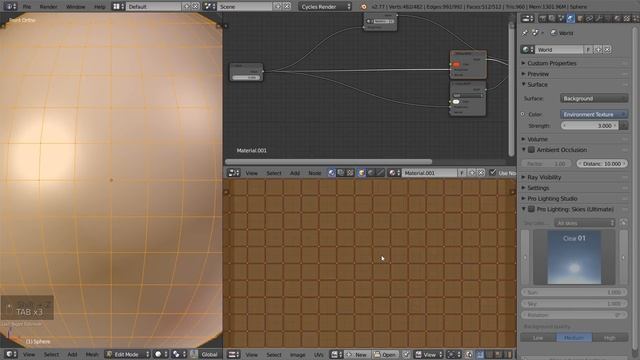Click the node editor type icon
Image resolution: width=640 pixels, height=360 pixels.
pos(234,173)
